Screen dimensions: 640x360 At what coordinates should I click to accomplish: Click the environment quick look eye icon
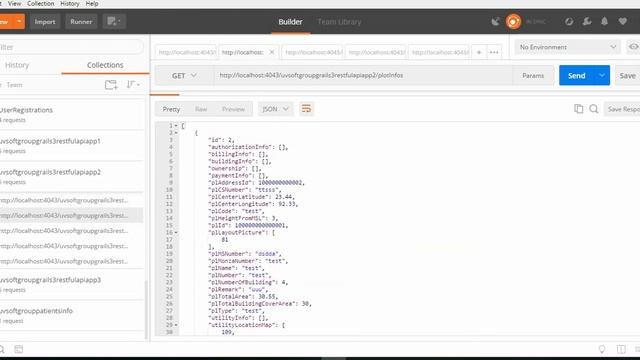point(633,47)
